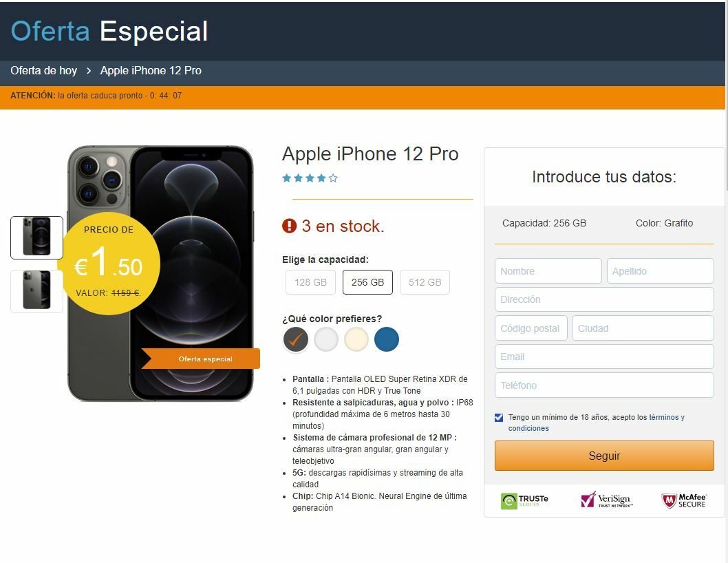Pick the blue color swatch
The width and height of the screenshot is (728, 563).
pos(386,339)
